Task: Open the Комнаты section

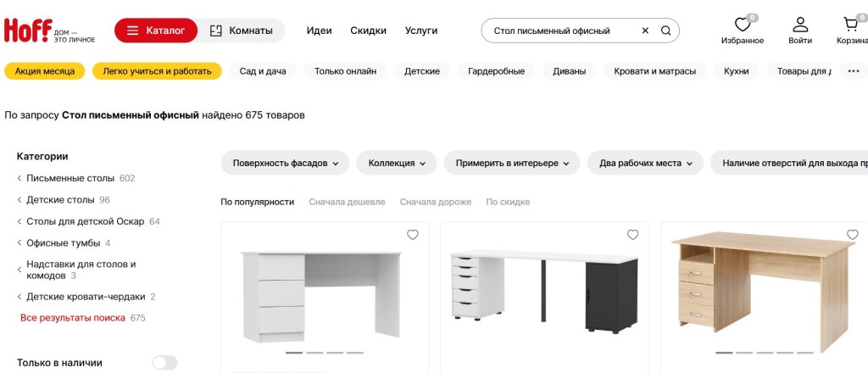Action: [x=242, y=31]
